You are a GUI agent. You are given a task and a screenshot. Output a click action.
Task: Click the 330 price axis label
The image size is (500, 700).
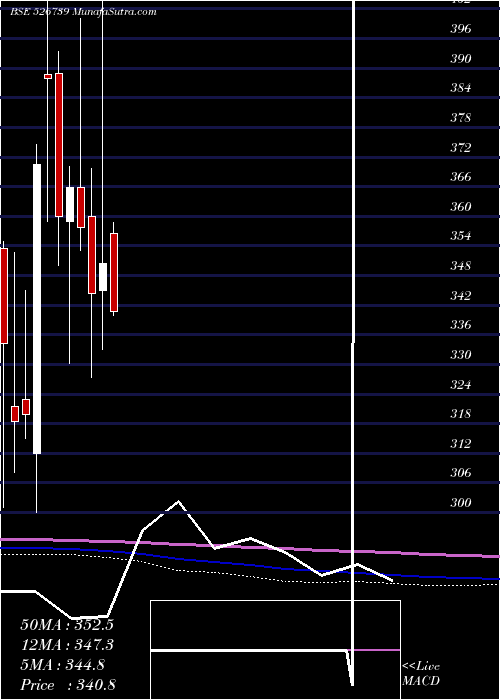click(461, 354)
